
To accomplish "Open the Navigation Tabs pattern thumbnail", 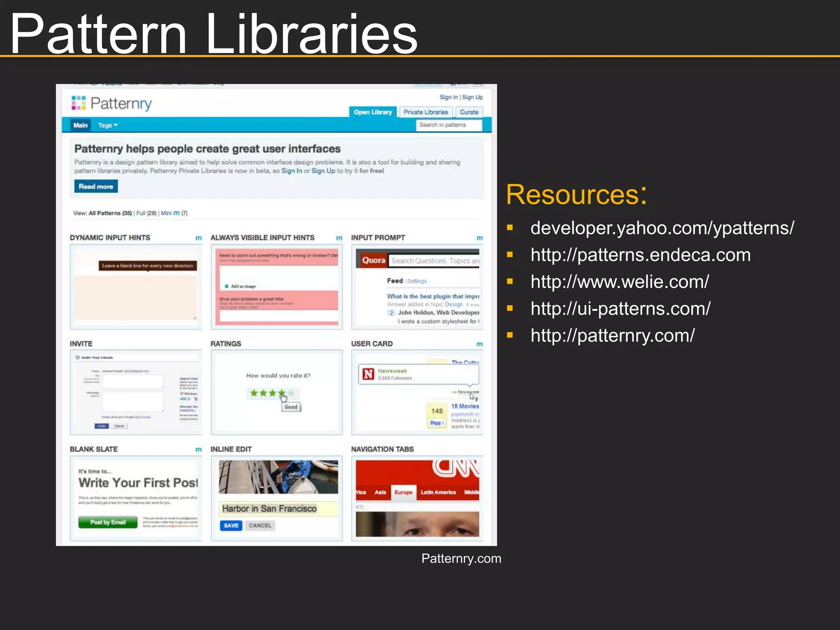I will 417,498.
